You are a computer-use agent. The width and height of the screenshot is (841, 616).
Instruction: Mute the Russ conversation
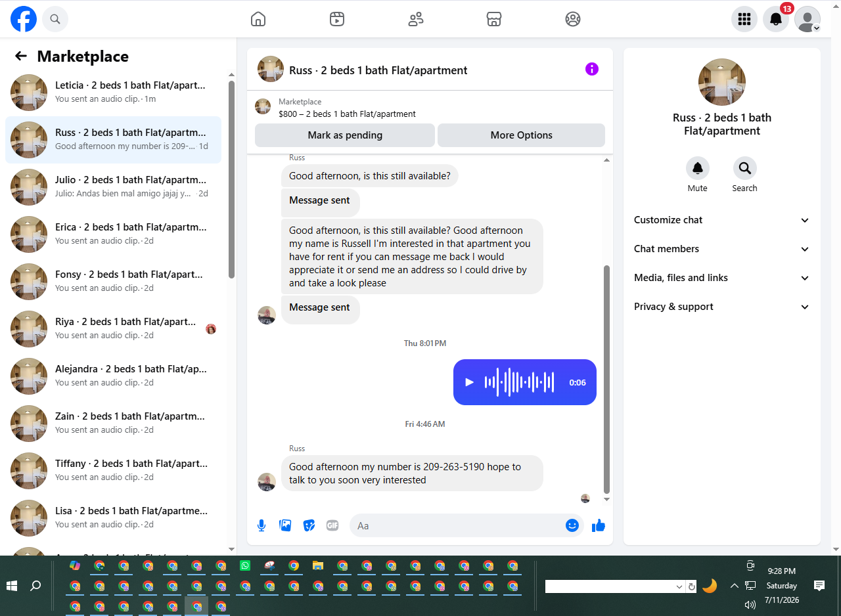point(698,169)
